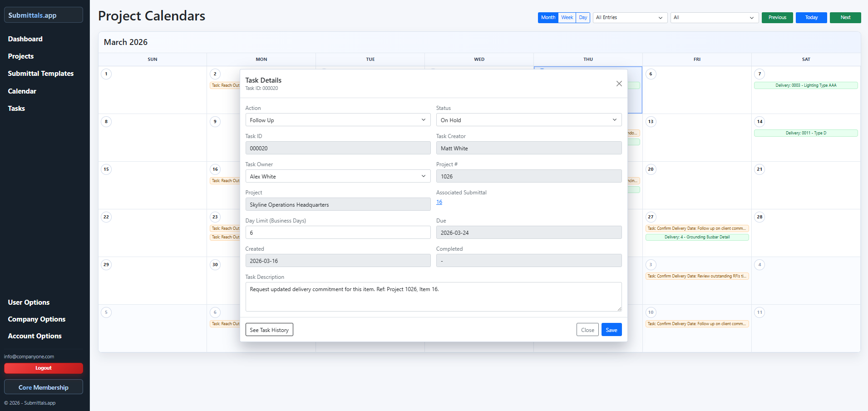Click See Task History button
Viewport: 868px width, 411px height.
point(269,330)
